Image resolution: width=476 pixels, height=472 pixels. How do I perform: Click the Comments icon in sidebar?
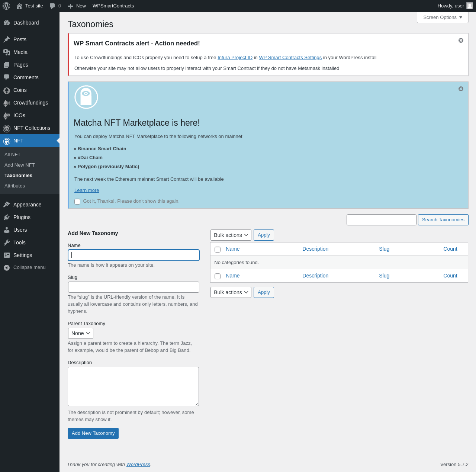click(x=7, y=77)
